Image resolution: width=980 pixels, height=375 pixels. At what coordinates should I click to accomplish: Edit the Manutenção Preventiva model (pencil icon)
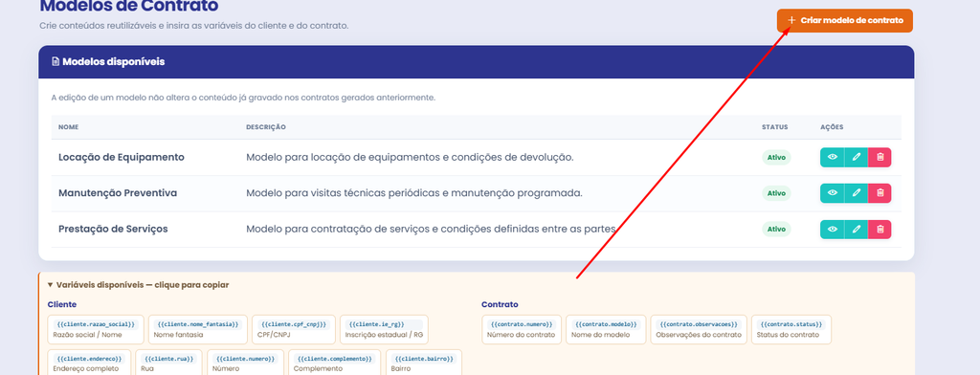point(857,193)
